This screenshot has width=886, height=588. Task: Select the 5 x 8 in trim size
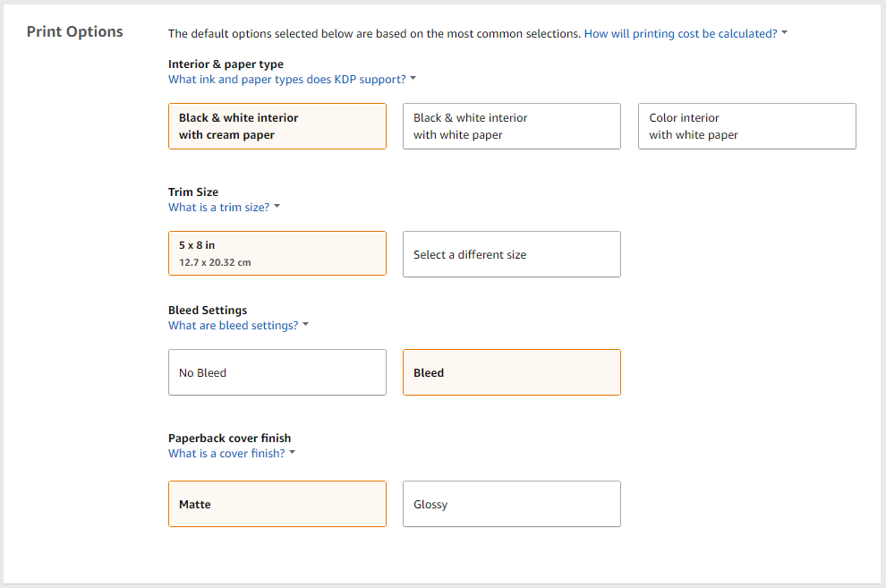[277, 253]
